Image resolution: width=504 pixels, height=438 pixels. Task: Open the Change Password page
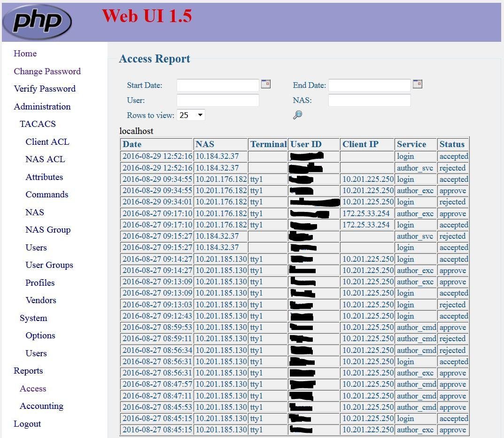[47, 71]
